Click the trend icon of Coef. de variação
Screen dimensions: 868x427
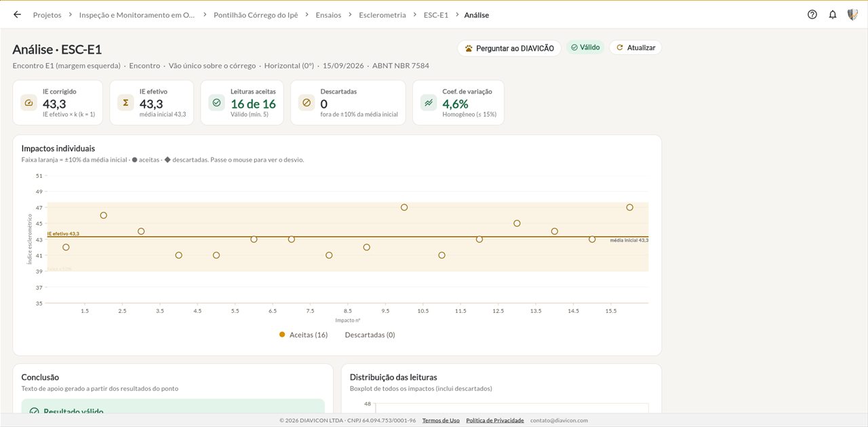coord(429,103)
